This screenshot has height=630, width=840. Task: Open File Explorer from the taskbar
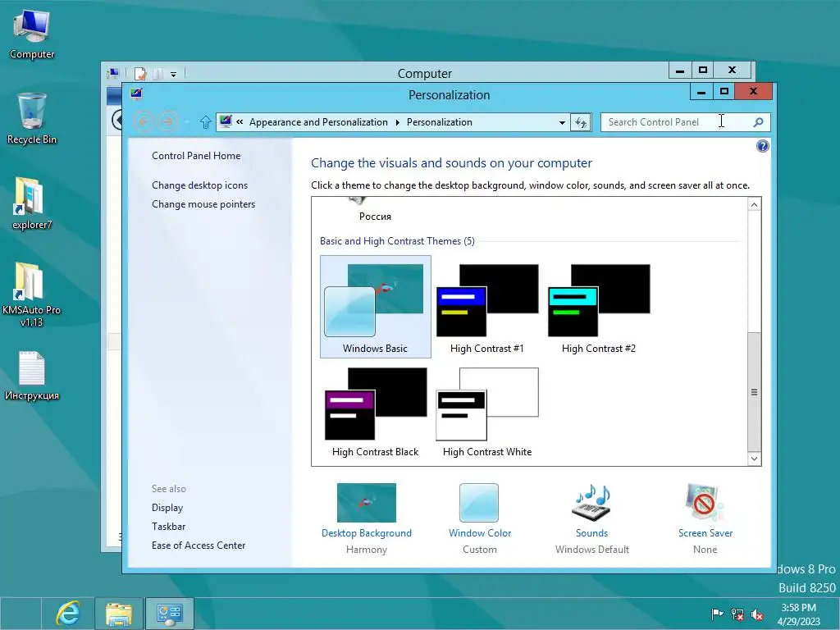118,614
